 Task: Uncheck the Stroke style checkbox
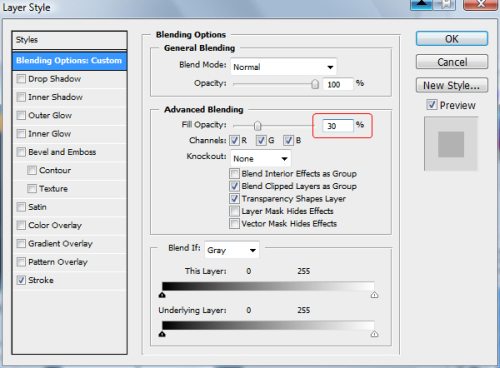pos(21,280)
